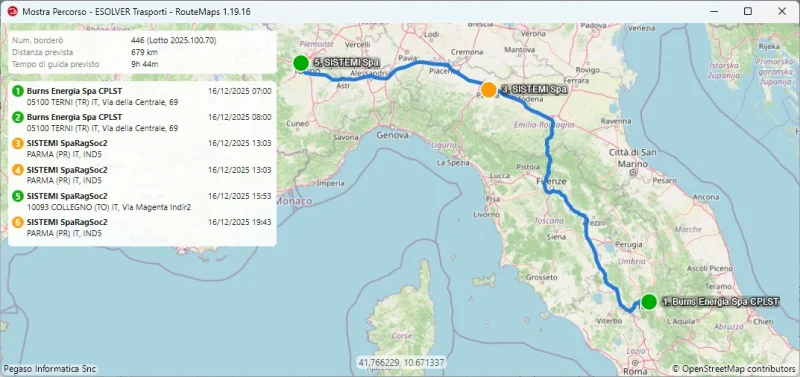Click stop time 16/12/2025 08:00
This screenshot has width=800, height=377.
click(240, 117)
